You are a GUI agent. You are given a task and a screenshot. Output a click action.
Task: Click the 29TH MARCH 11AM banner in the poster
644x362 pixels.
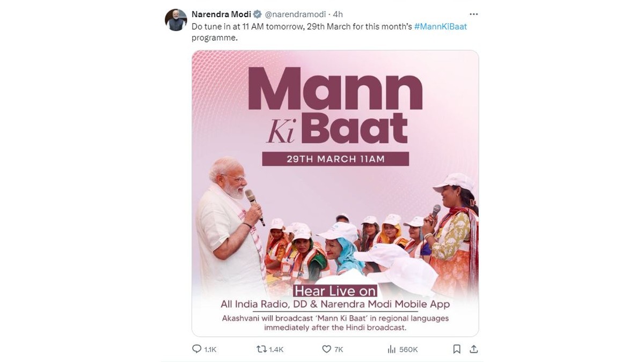click(335, 159)
